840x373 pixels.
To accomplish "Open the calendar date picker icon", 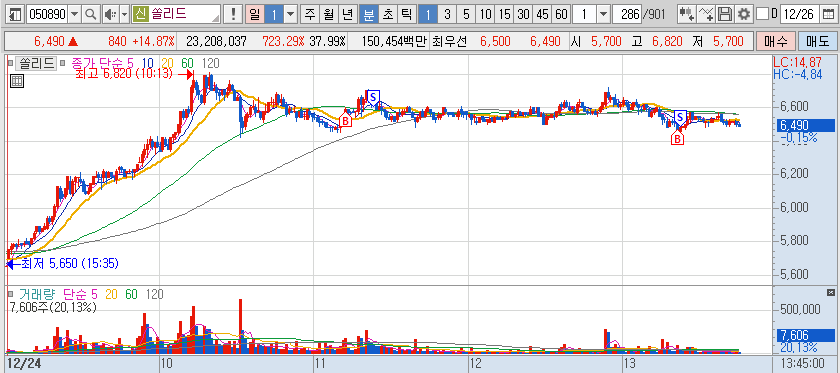I will (828, 14).
